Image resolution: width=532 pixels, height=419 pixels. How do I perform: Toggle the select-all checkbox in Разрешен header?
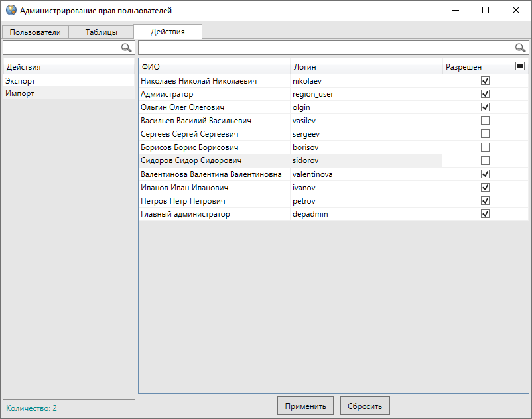pyautogui.click(x=520, y=66)
